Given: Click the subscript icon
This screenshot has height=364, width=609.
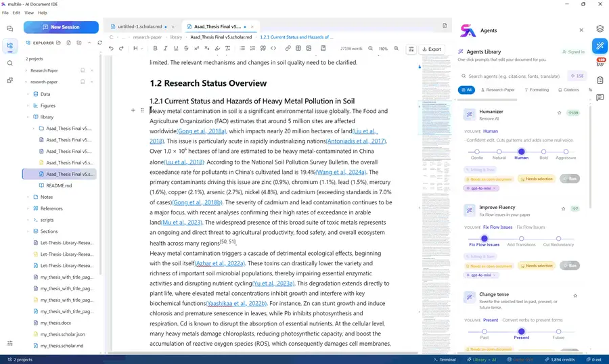Looking at the screenshot, I should pyautogui.click(x=206, y=49).
